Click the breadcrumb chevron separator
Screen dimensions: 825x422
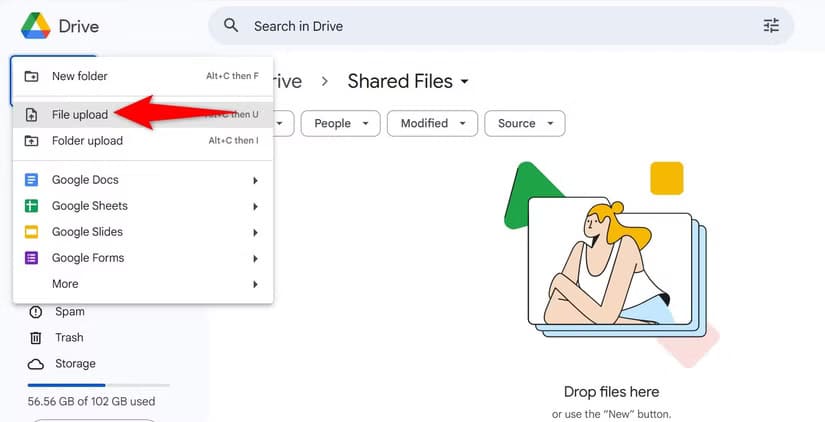point(325,81)
